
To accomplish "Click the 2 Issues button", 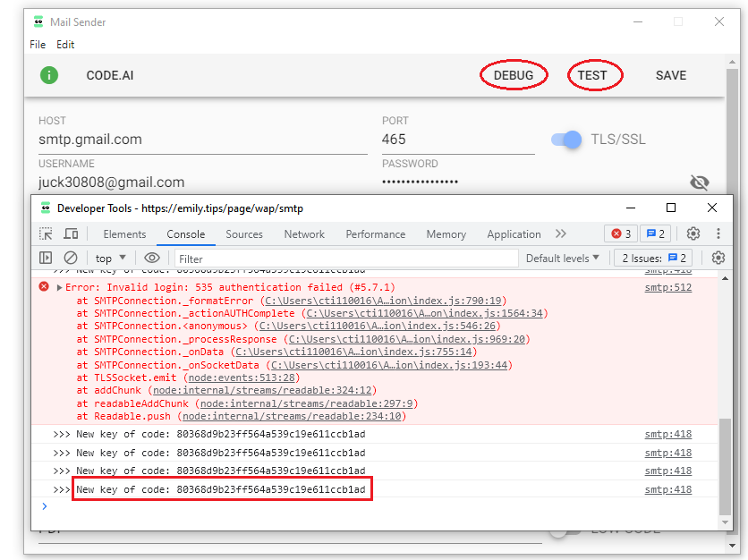I will (653, 258).
